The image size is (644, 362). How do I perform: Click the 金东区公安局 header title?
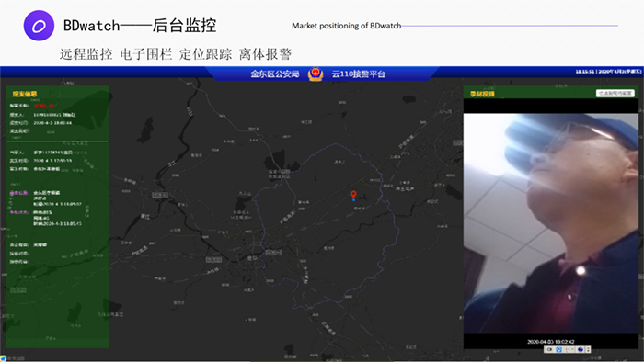275,74
